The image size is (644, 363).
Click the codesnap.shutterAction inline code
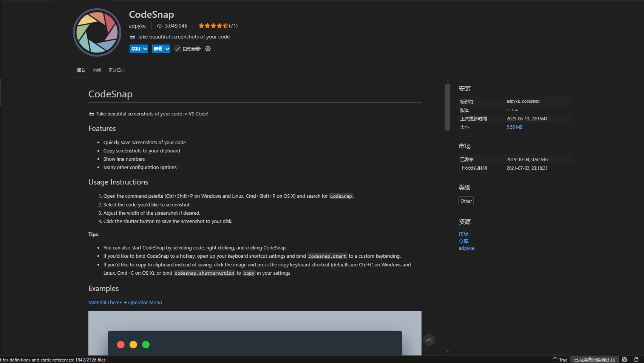point(204,273)
